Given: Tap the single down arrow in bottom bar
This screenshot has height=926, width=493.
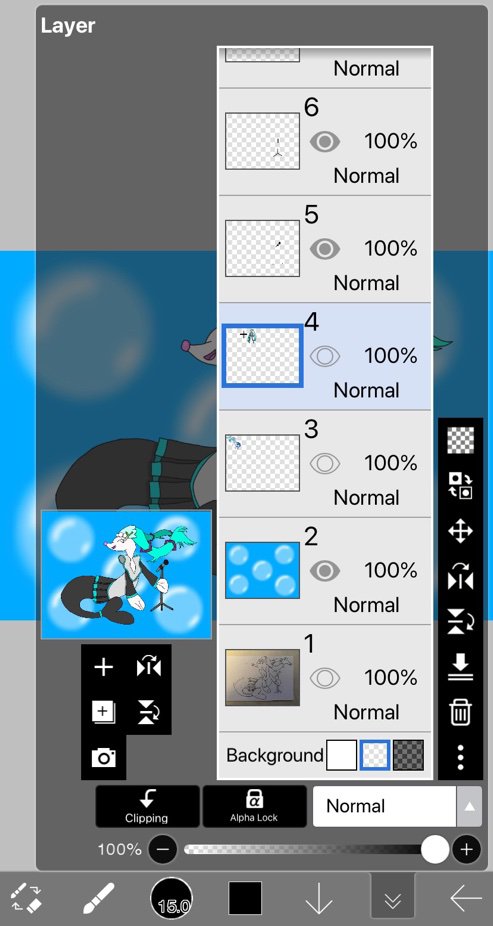Looking at the screenshot, I should 318,899.
